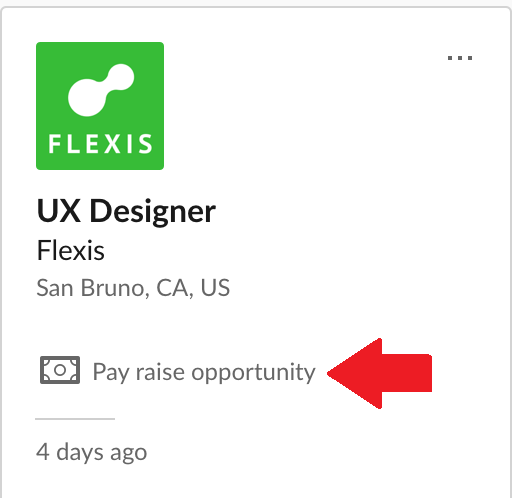Click the short divider line above timestamp
The height and width of the screenshot is (498, 512).
click(75, 419)
